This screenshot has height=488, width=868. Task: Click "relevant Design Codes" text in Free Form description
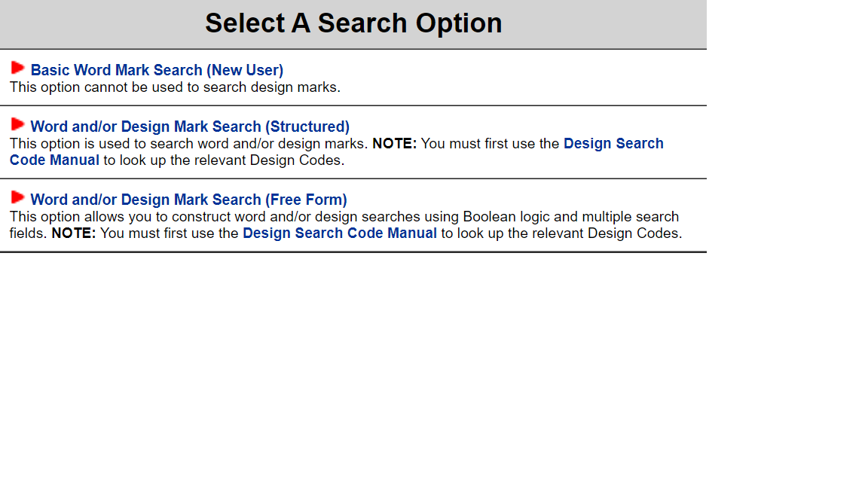click(x=610, y=233)
